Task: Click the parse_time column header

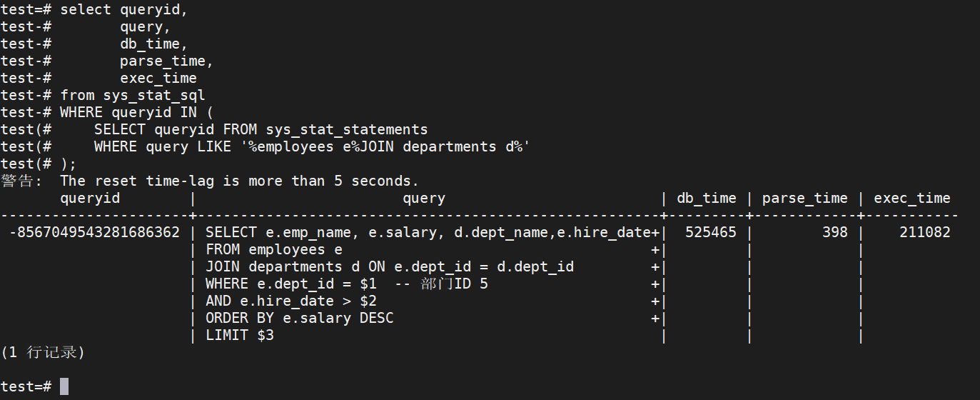Action: 804,199
